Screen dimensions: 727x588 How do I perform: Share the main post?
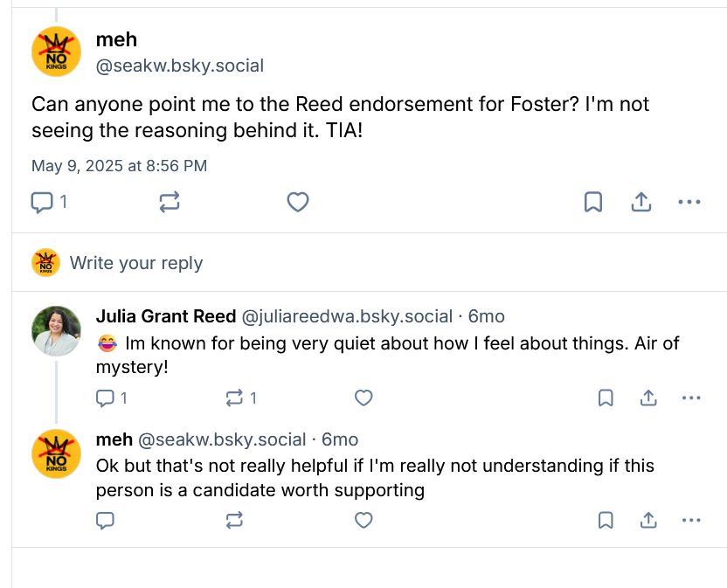(641, 203)
